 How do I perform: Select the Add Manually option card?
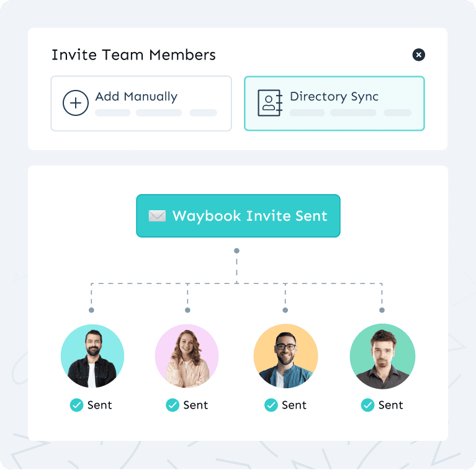[141, 104]
